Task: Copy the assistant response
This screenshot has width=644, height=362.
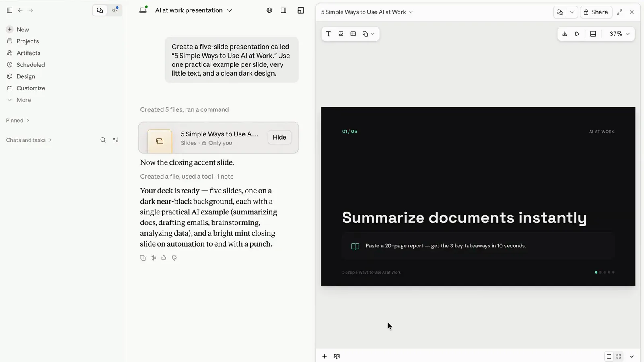Action: (143, 258)
